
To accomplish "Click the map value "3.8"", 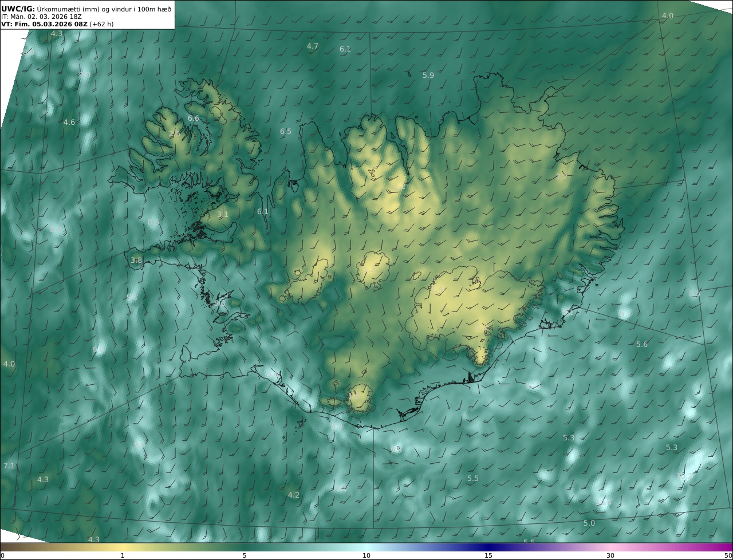I will tap(136, 260).
